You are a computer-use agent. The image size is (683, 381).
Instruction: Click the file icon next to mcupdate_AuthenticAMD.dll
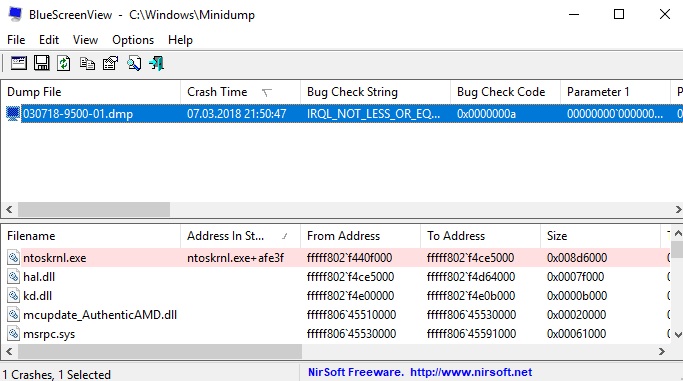tap(14, 314)
